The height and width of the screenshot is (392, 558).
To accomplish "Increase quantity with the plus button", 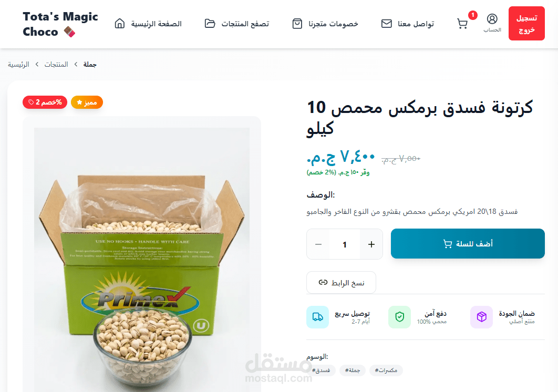I will pos(371,244).
